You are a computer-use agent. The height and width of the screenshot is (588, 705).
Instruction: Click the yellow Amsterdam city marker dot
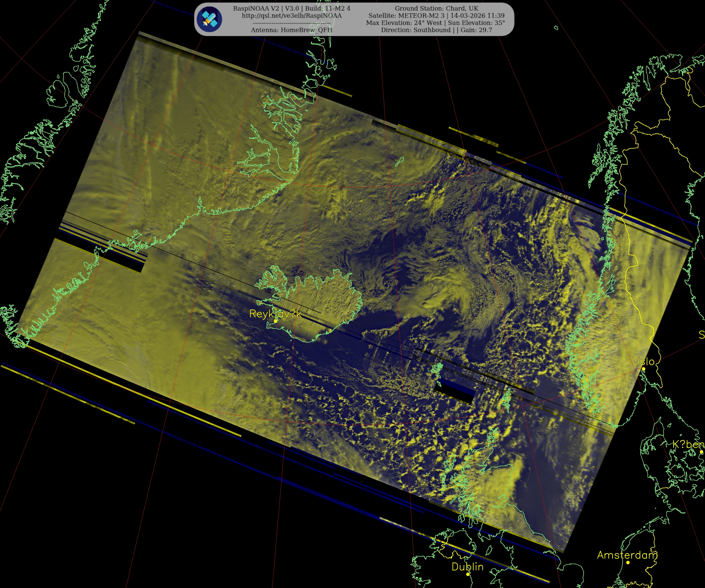pos(628,562)
